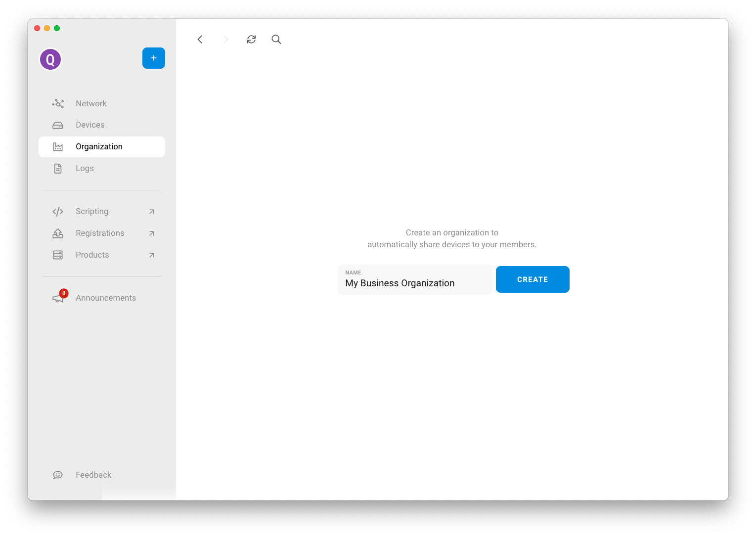The height and width of the screenshot is (537, 756).
Task: Click the red close window button
Action: coord(37,28)
